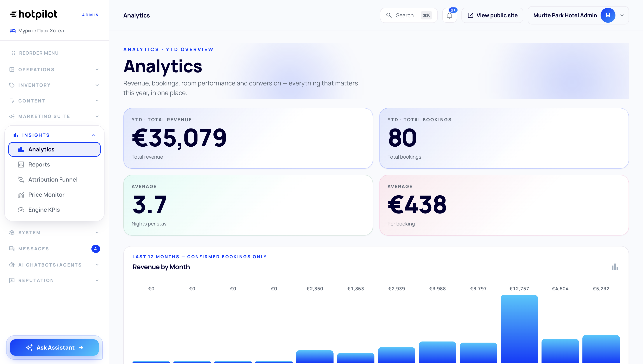Collapse the Insights section chevron
The image size is (643, 364).
[93, 135]
